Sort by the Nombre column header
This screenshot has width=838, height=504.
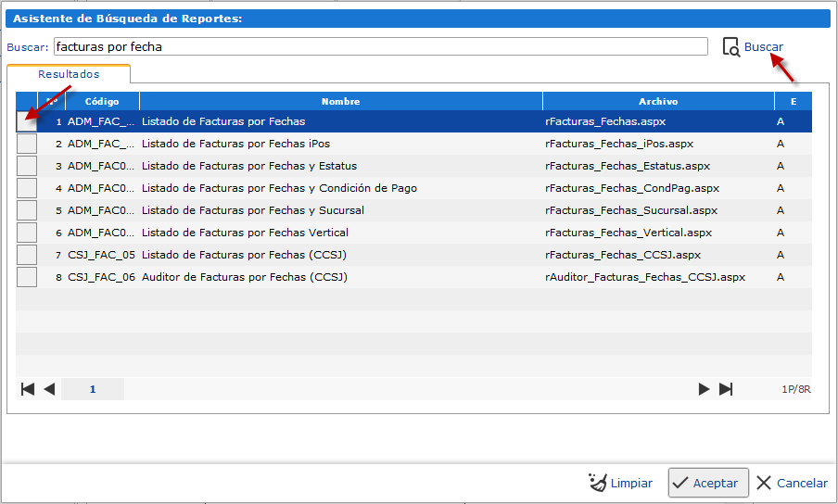pos(340,101)
